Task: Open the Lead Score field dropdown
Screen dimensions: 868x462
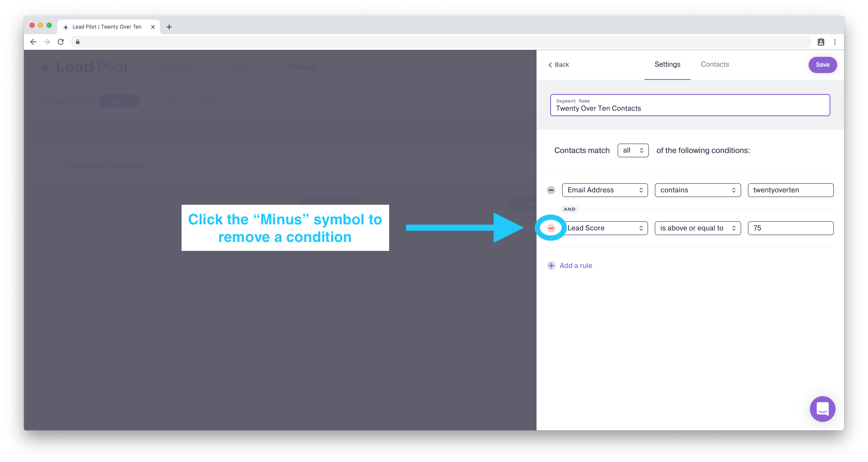Action: pos(605,228)
